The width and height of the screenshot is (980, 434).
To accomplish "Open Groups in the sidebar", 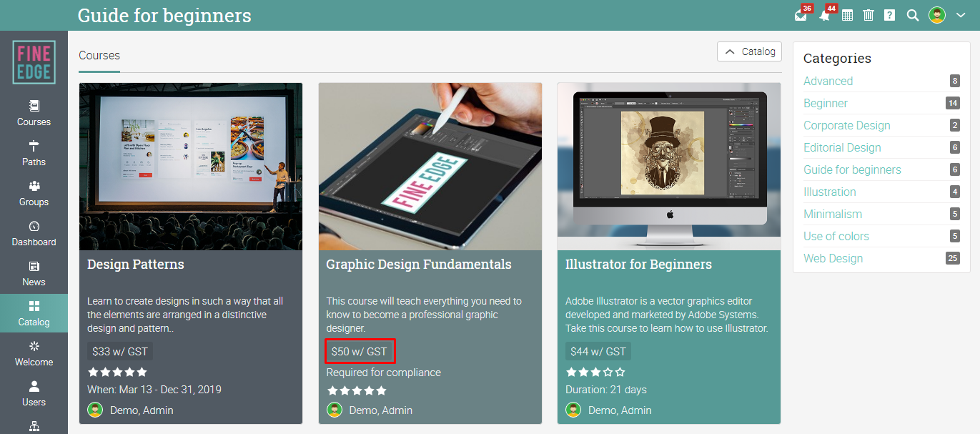I will [34, 194].
